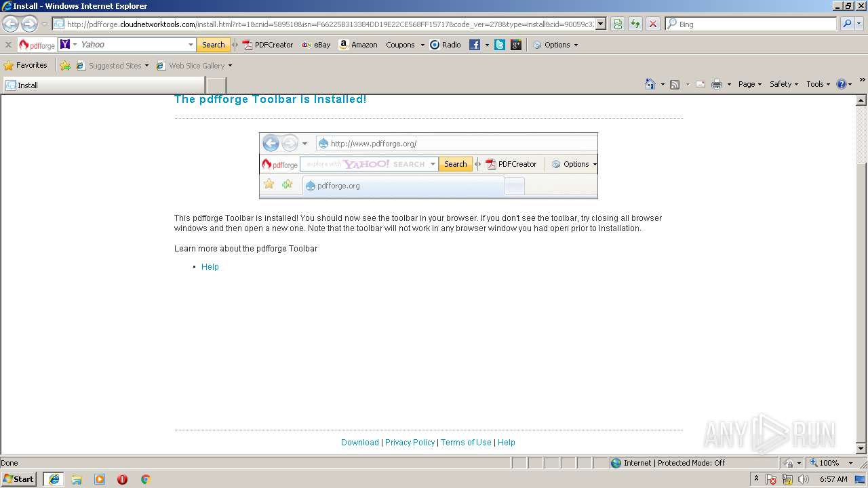Click the scrollbar down arrow

pyautogui.click(x=861, y=449)
